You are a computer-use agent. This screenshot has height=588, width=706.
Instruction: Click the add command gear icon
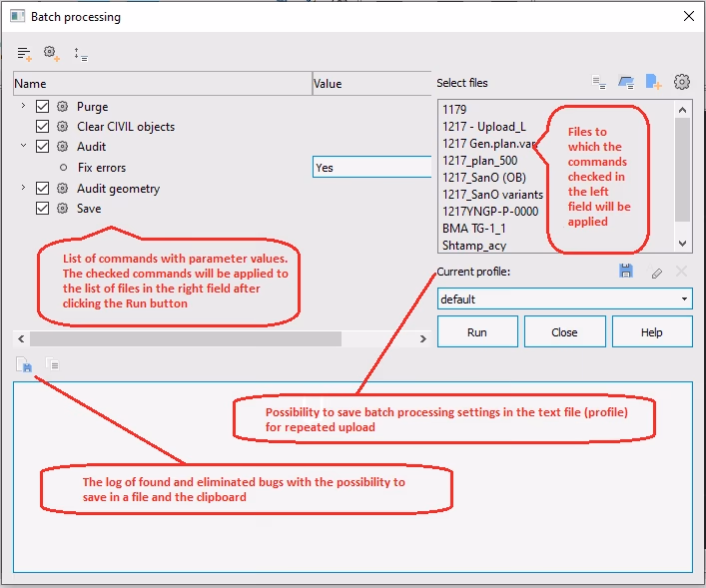(x=51, y=54)
